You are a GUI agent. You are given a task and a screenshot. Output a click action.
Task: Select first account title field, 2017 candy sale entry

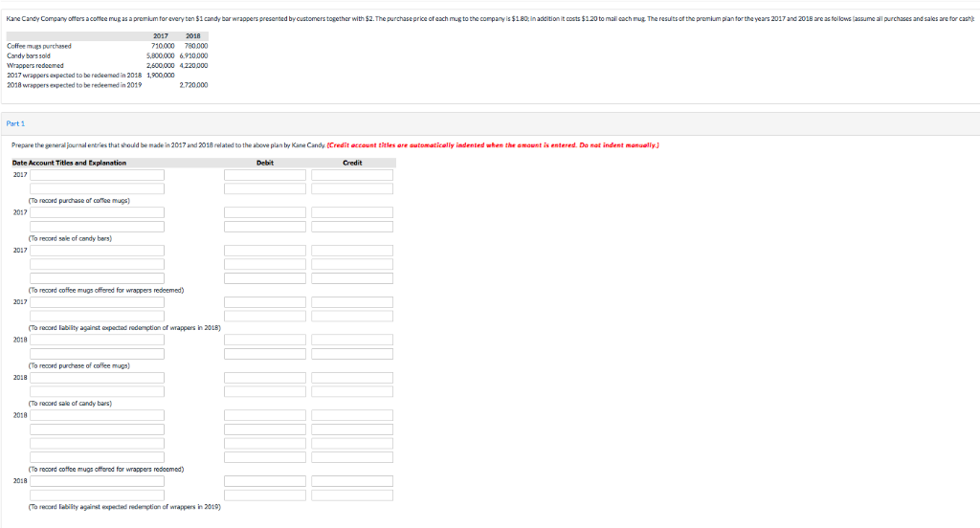click(x=98, y=212)
